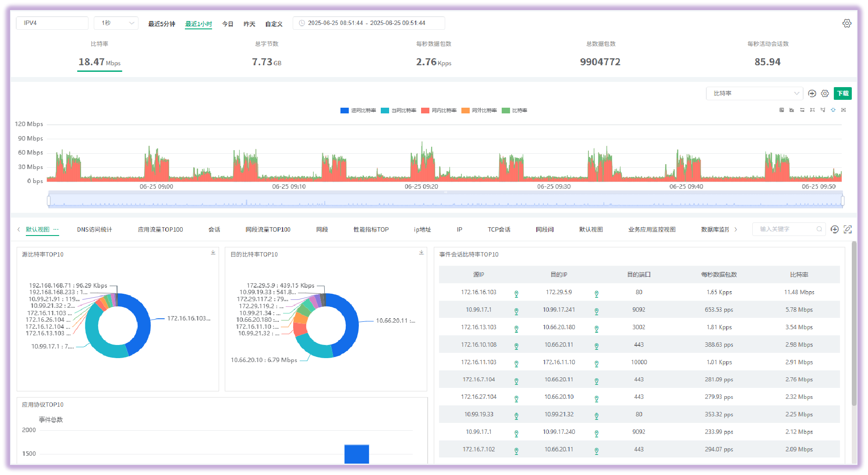This screenshot has height=475, width=868.
Task: Open the 1秒 interval dropdown
Action: point(116,23)
